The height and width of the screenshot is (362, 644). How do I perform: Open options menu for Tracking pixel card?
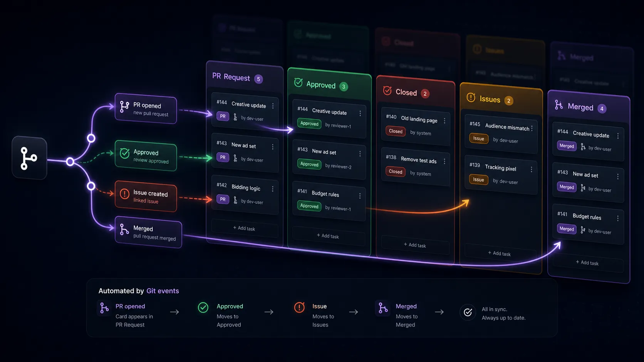pyautogui.click(x=532, y=169)
